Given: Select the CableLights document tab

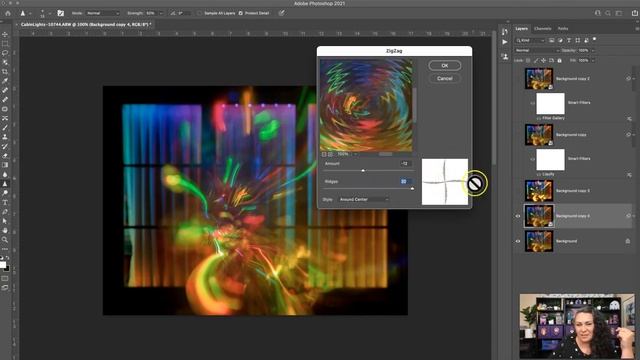Looking at the screenshot, I should (x=86, y=24).
